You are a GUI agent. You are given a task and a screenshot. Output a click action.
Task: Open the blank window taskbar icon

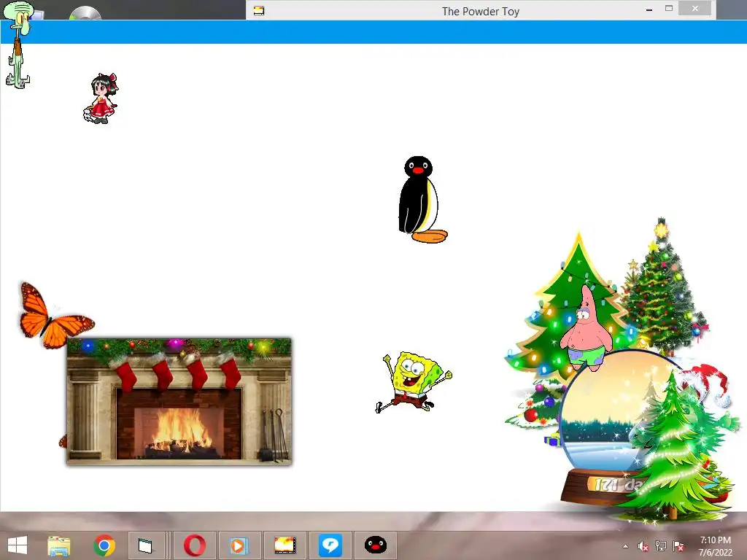pos(145,545)
